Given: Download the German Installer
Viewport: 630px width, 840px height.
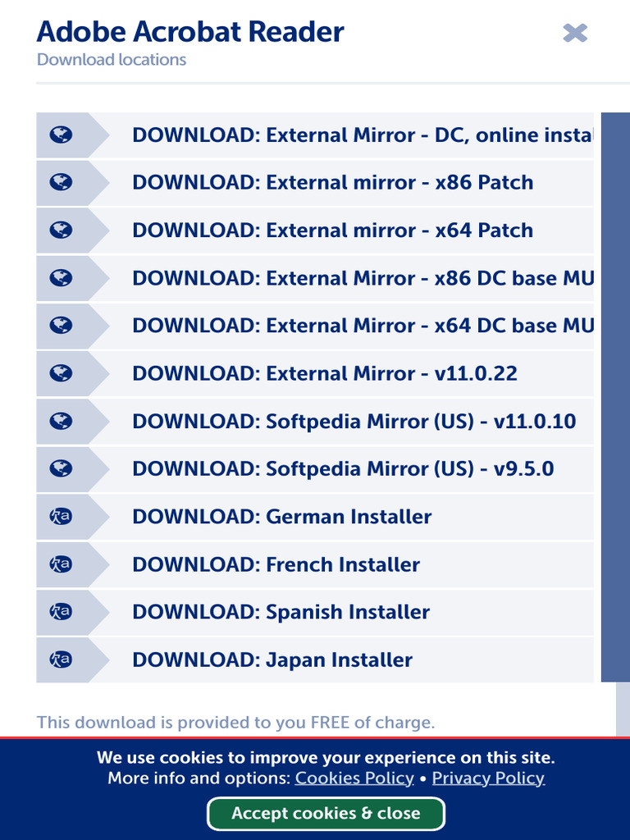Looking at the screenshot, I should (315, 517).
